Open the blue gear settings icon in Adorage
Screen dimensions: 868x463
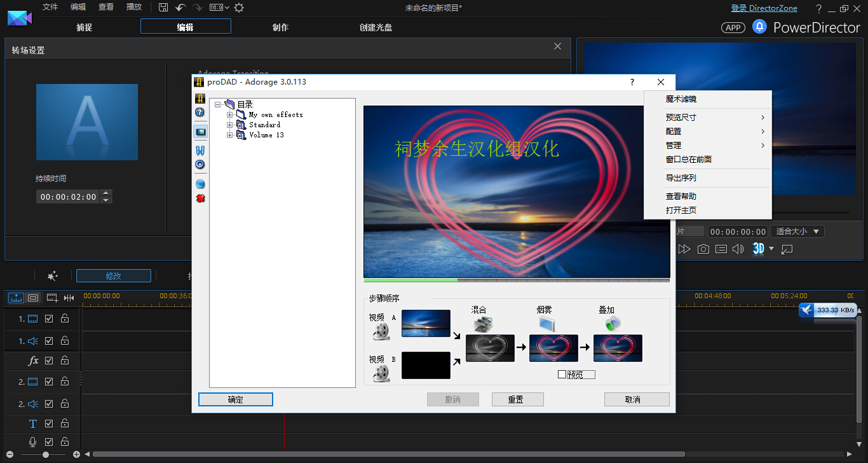pyautogui.click(x=200, y=164)
